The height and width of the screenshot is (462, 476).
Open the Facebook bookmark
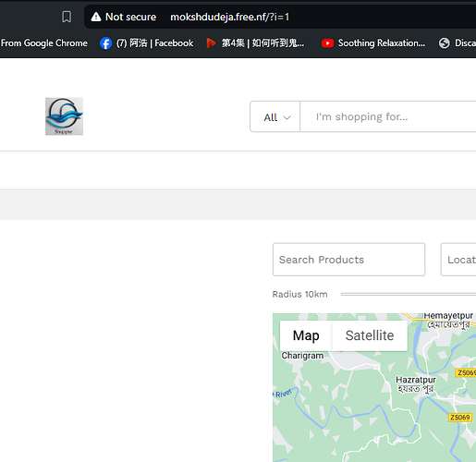pyautogui.click(x=147, y=43)
